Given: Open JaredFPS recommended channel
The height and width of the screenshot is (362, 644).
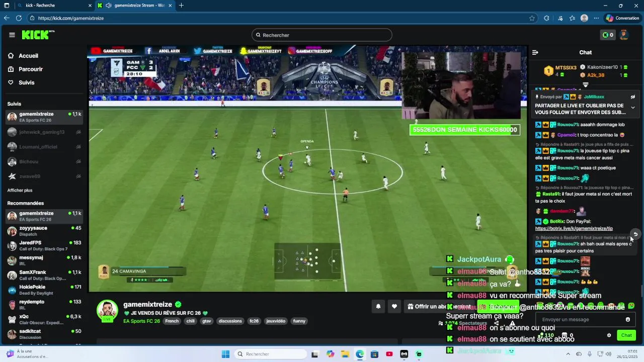Looking at the screenshot, I should [44, 246].
